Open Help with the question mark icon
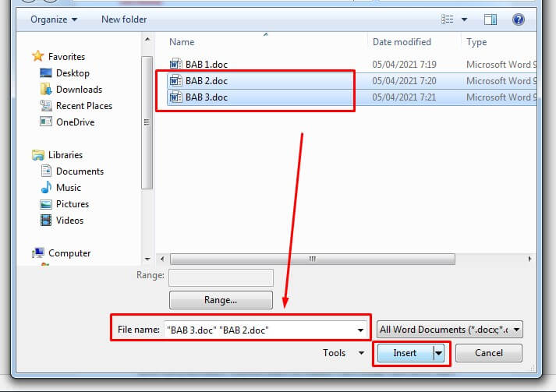The image size is (556, 392). [518, 19]
